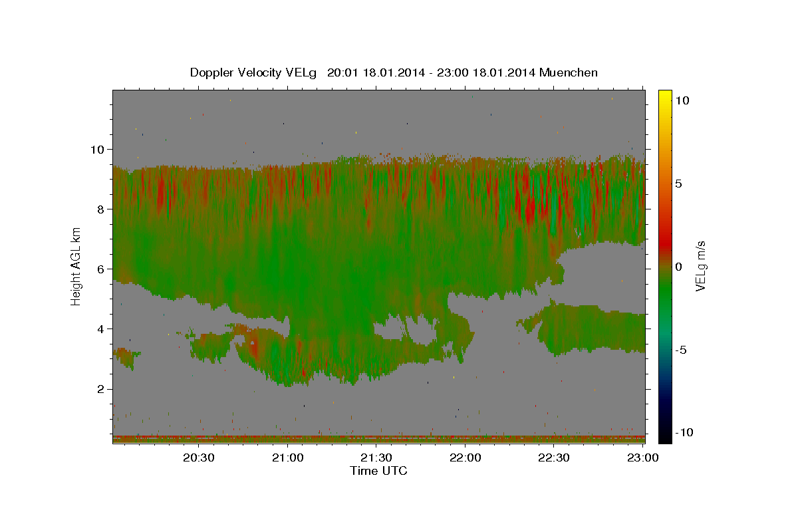This screenshot has height=532, width=798.
Task: Click the Time UTC axis title
Action: pos(378,471)
